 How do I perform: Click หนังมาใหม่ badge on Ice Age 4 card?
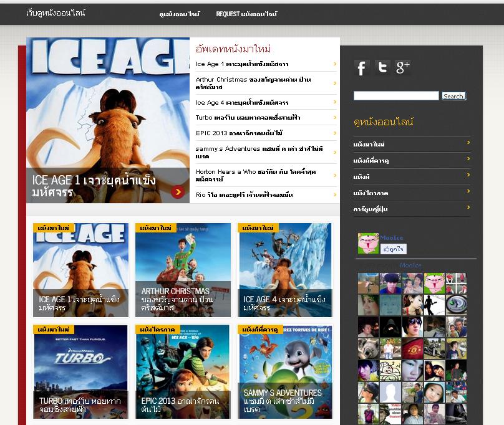(258, 227)
